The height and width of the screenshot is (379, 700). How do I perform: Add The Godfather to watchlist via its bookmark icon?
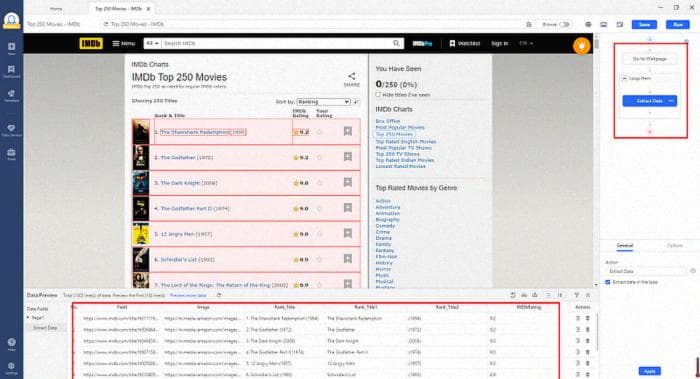348,157
